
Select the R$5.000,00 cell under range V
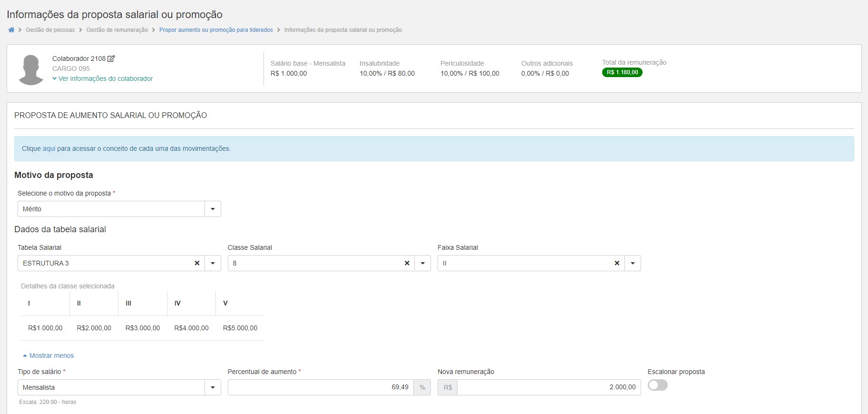240,328
